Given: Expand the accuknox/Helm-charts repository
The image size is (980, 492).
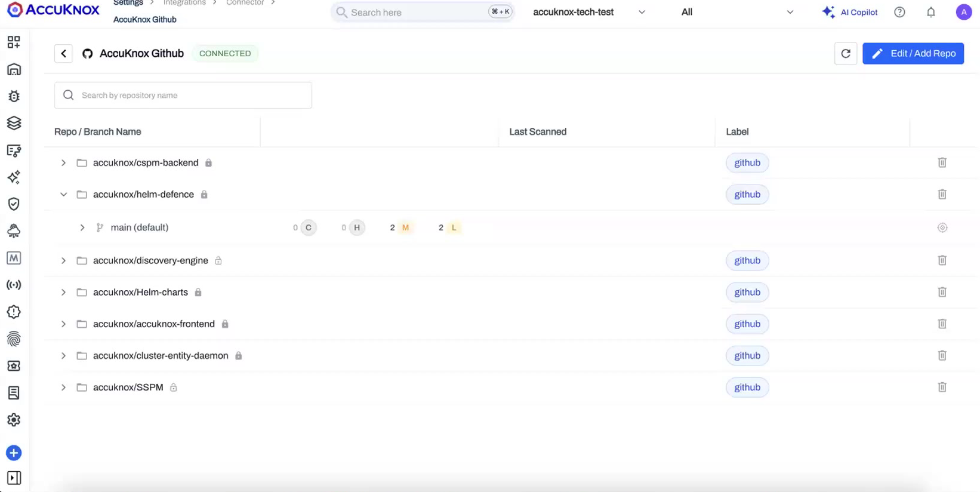Looking at the screenshot, I should point(63,293).
